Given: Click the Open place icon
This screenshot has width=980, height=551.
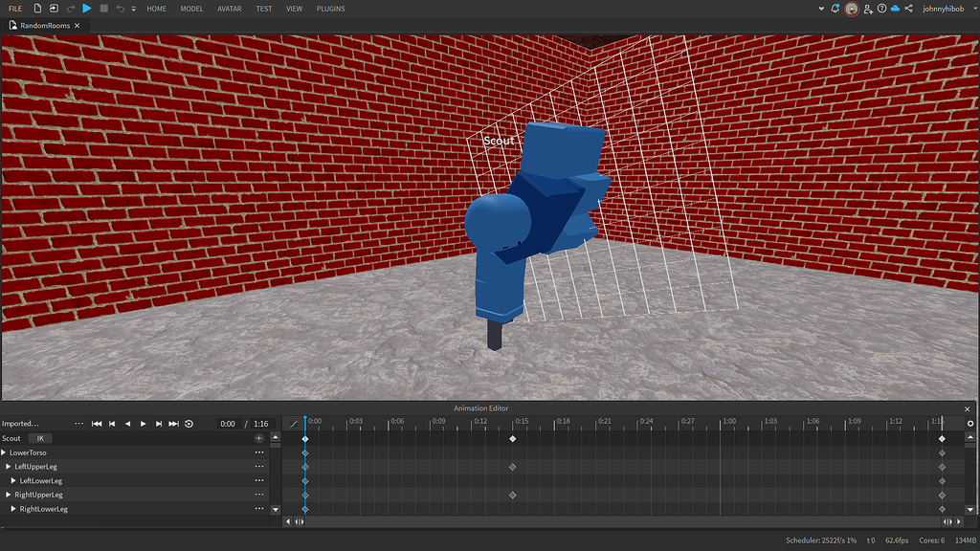Looking at the screenshot, I should point(54,9).
